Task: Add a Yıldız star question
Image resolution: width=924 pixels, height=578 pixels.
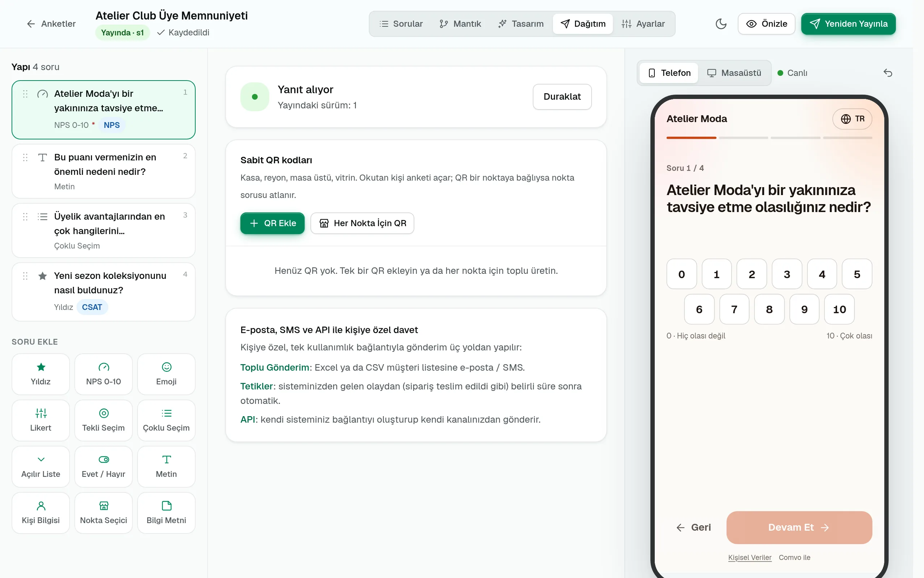Action: (40, 374)
